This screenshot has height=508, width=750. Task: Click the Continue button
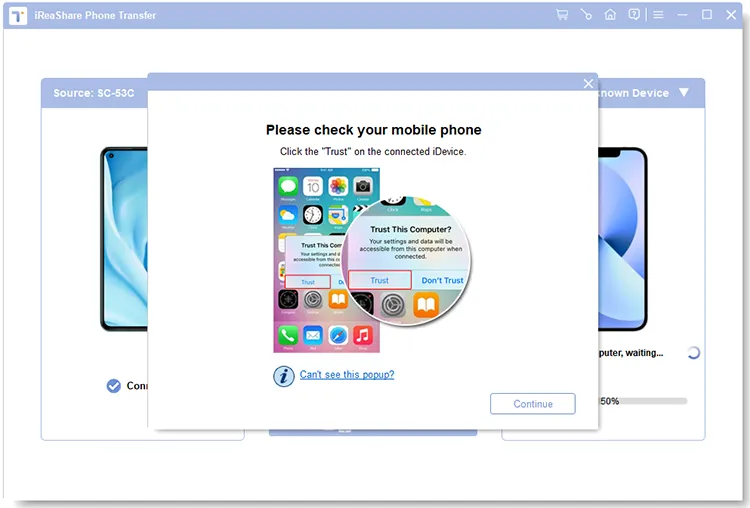[x=532, y=404]
